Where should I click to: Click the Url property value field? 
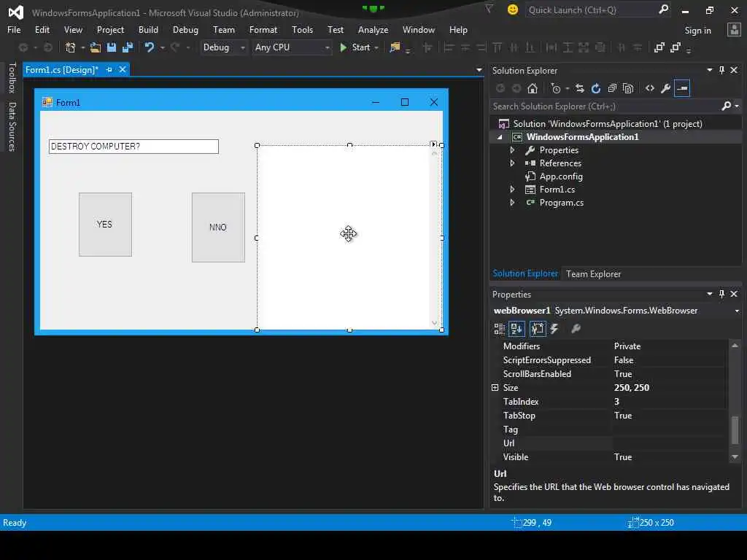[670, 443]
